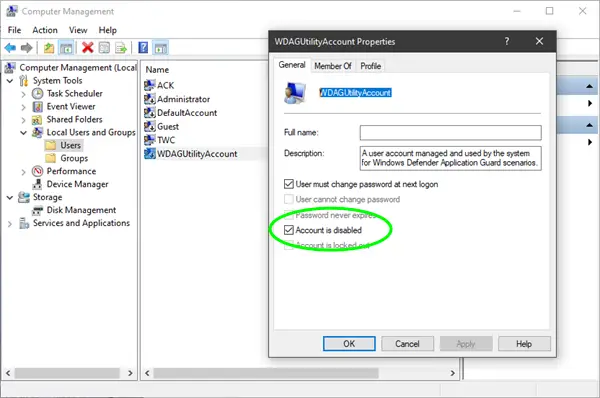This screenshot has width=600, height=398.
Task: Click the blue Help question mark icon
Action: pos(143,48)
